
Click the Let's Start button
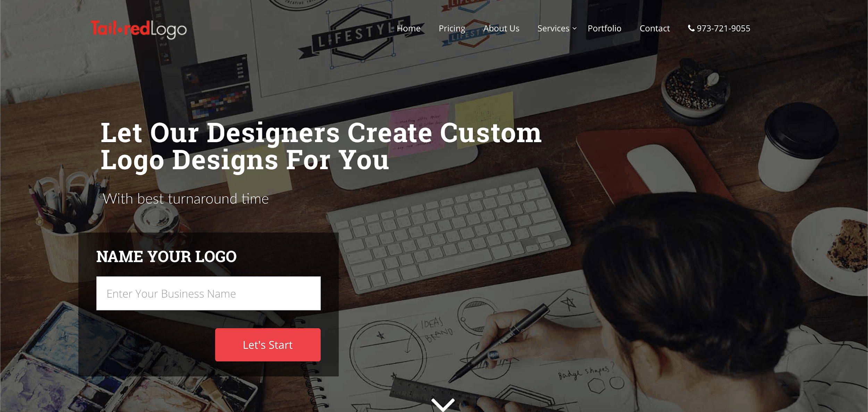pos(268,344)
